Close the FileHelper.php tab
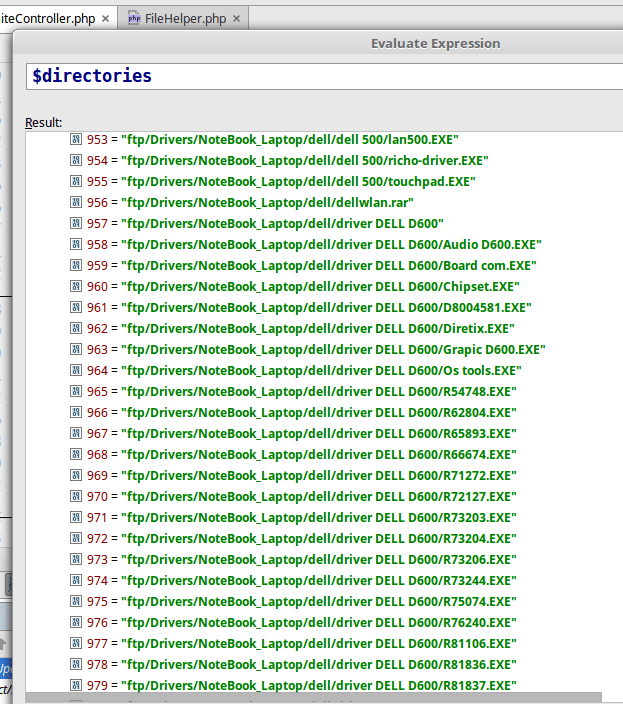Screen dimensions: 623x704 tap(237, 19)
